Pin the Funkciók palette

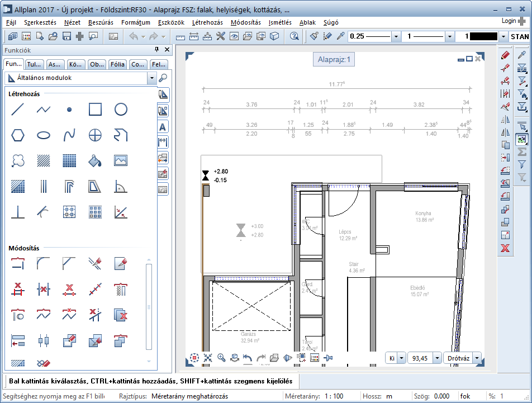point(156,50)
